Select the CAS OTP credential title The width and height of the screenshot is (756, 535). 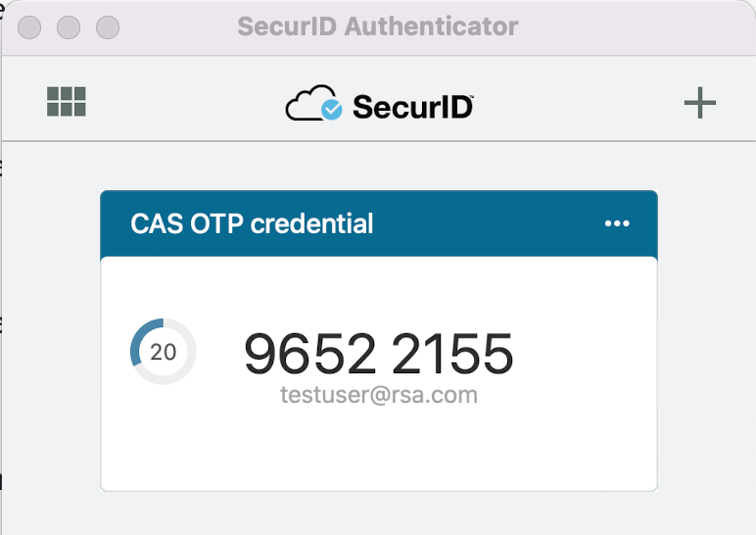pos(252,223)
